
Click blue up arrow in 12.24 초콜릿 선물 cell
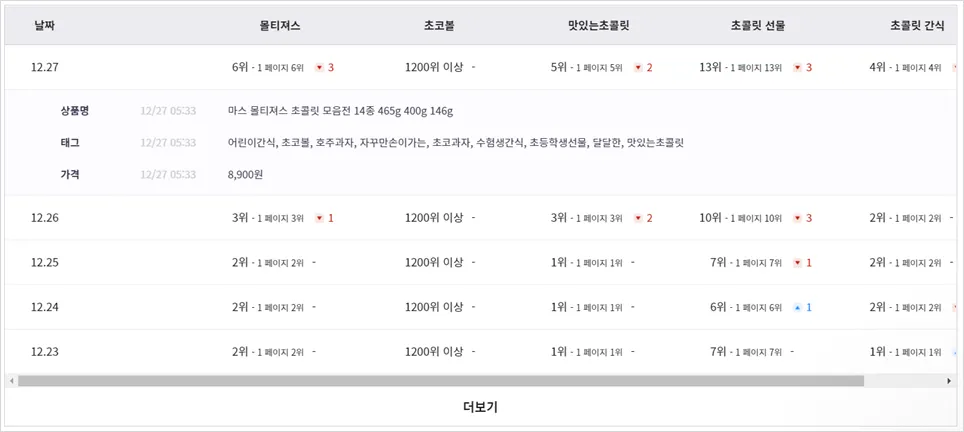[797, 308]
